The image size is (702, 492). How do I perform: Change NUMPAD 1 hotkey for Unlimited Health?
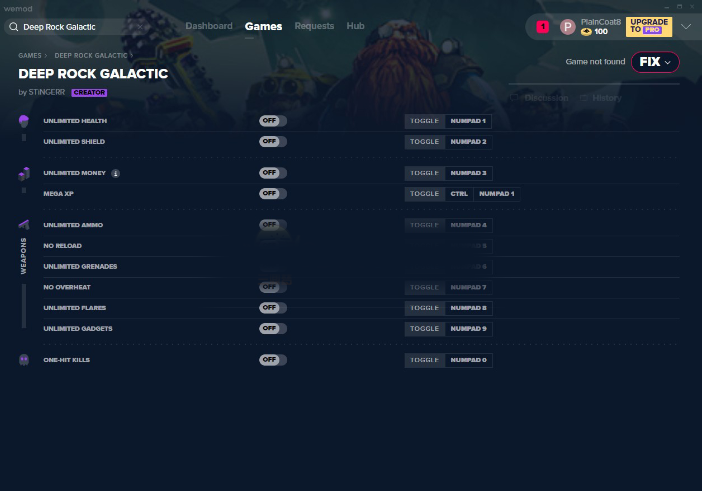tap(468, 121)
